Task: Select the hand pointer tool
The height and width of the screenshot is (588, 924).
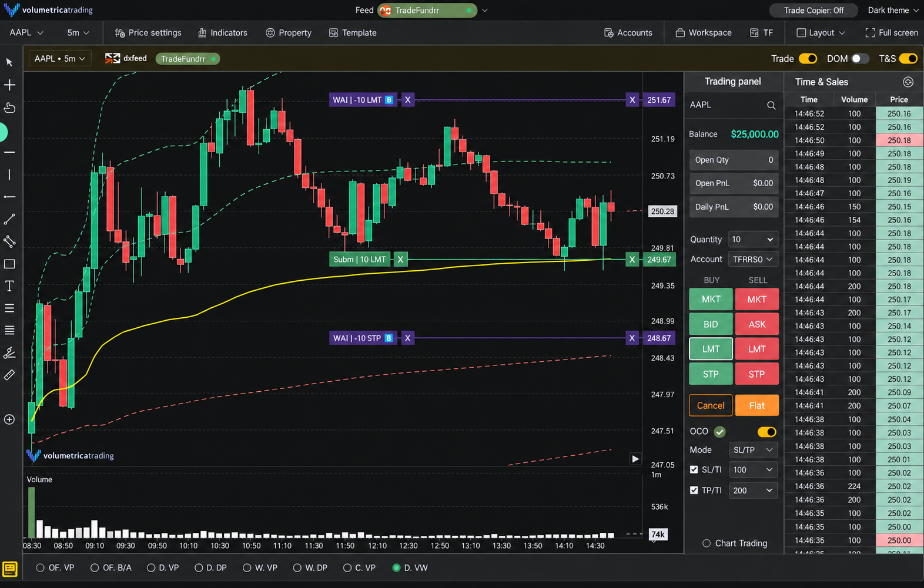Action: click(x=9, y=107)
